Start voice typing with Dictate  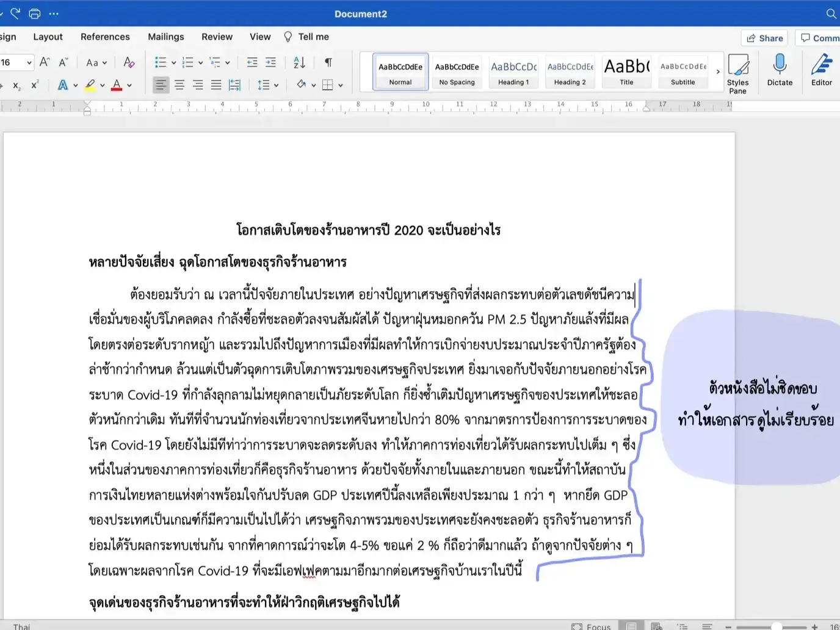click(x=779, y=72)
